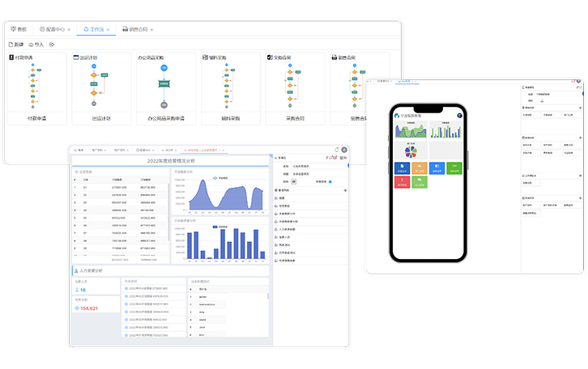Click the pie chart on the phone screen
This screenshot has width=588, height=369.
[410, 151]
